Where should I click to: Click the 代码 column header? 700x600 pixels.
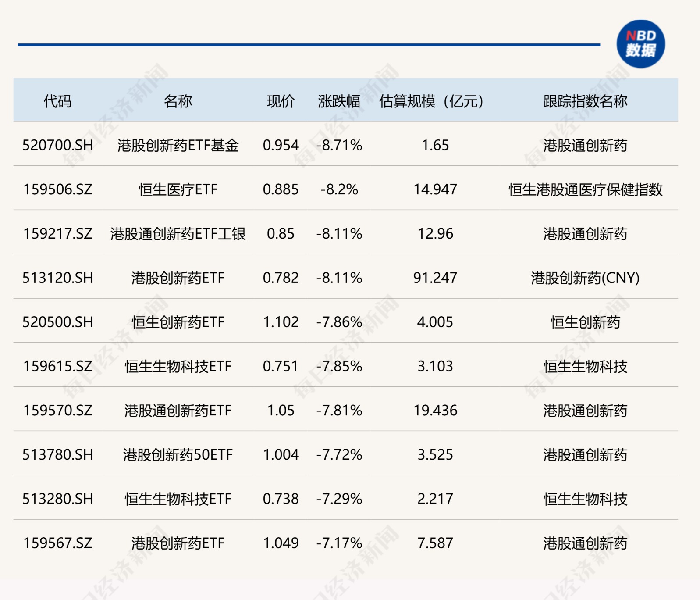click(x=57, y=101)
